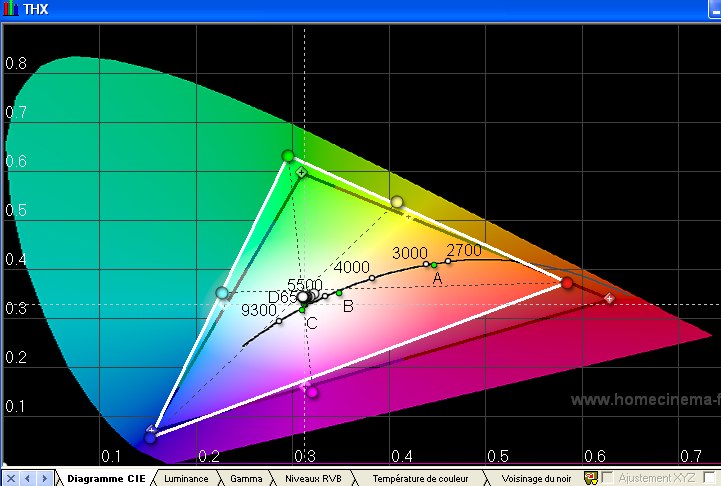Click the 5500 color temperature label

(x=305, y=284)
